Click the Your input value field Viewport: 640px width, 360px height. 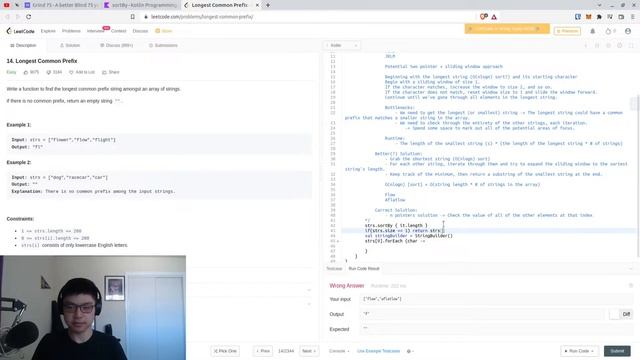(497, 299)
